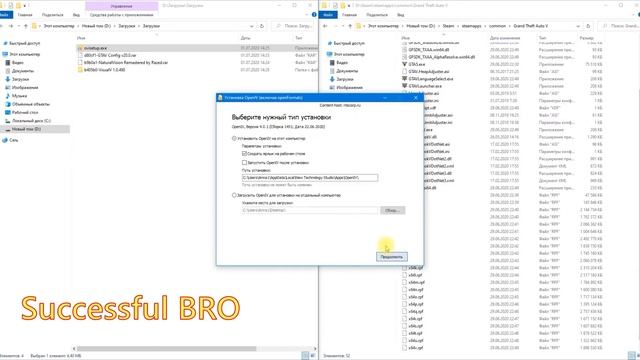Click the Продолжить button in OpenIV installer
640x360 pixels.
pos(391,257)
